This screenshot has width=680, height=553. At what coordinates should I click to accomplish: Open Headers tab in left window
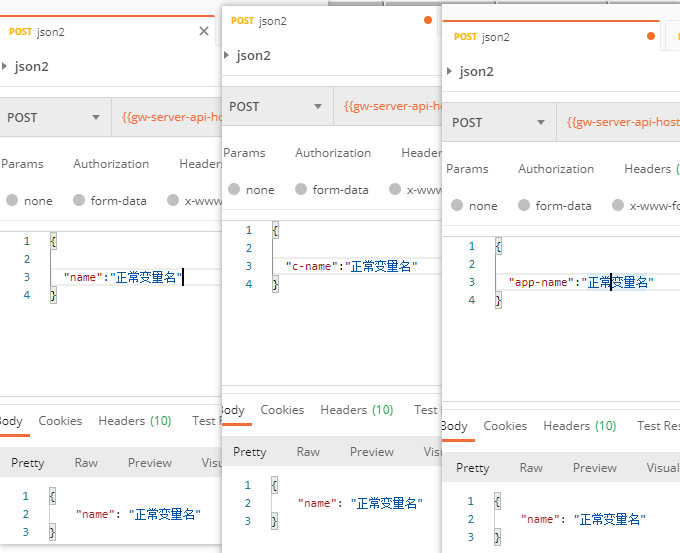tap(200, 164)
